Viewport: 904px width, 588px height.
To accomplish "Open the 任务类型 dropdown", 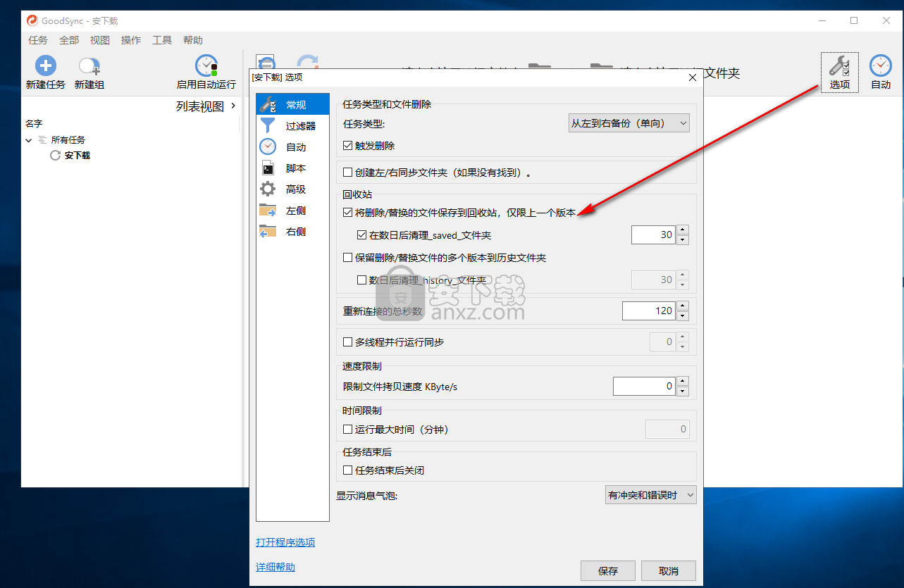I will pos(629,123).
